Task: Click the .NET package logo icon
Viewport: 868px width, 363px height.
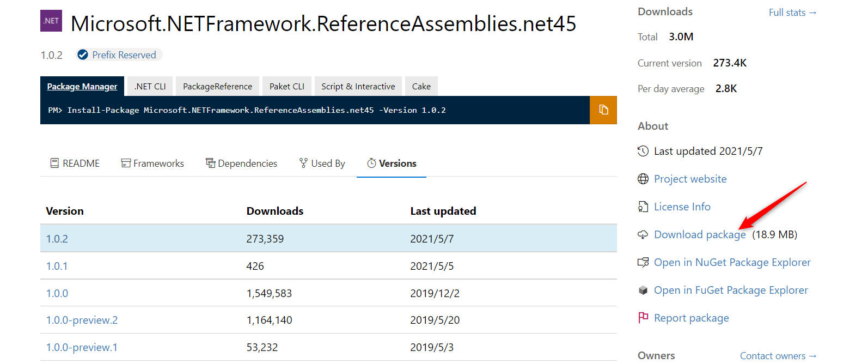Action: 51,21
